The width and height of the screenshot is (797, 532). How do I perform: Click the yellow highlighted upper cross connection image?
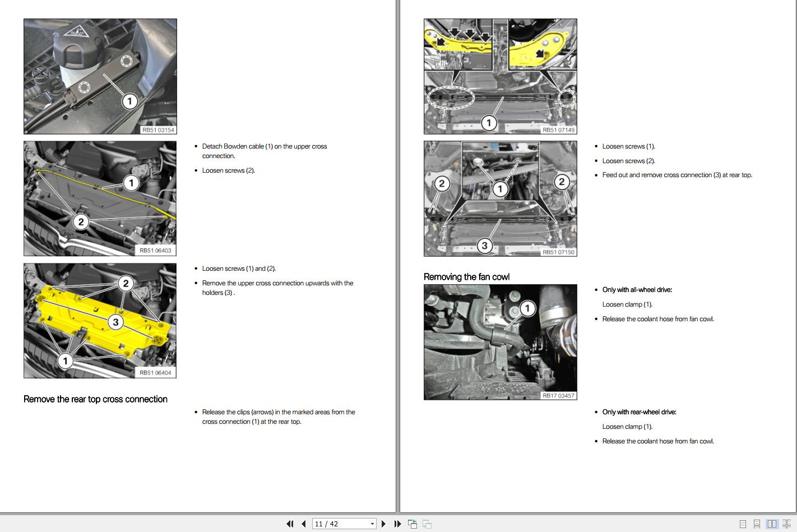point(100,321)
